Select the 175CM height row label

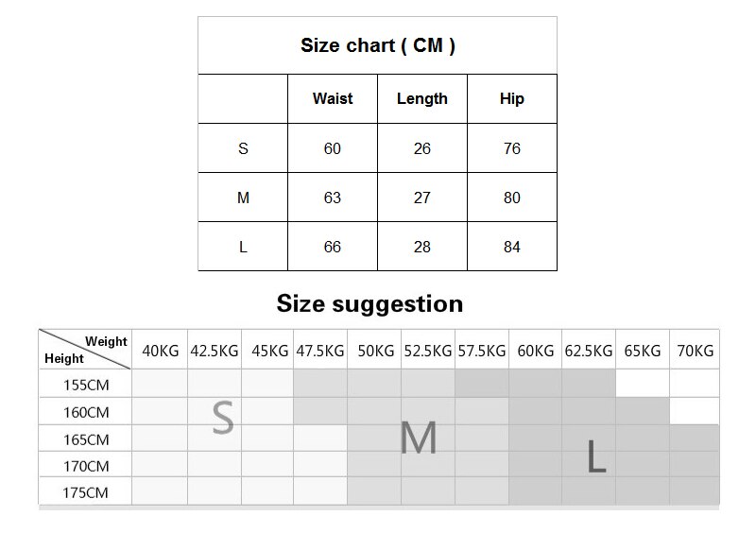[85, 492]
